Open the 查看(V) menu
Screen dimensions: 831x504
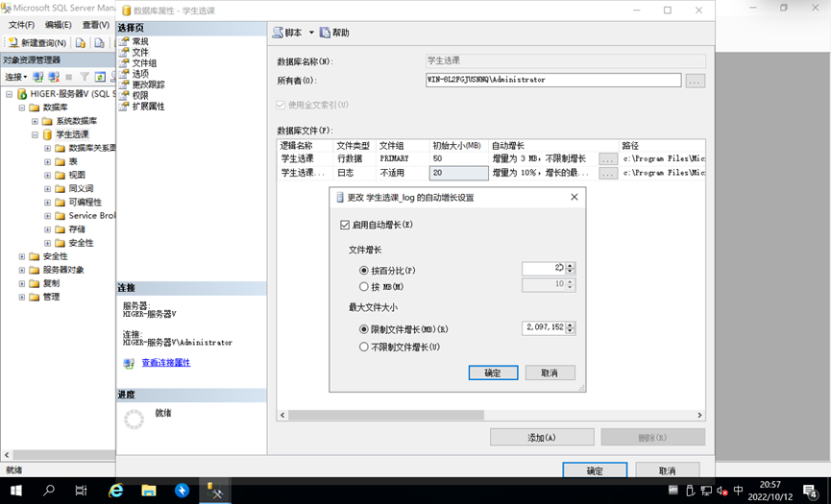(x=95, y=25)
